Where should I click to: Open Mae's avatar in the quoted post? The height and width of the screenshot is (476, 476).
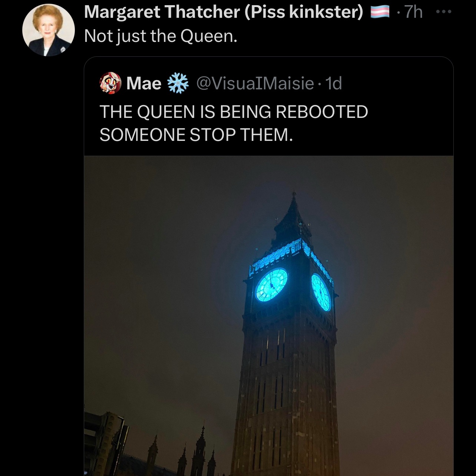[x=110, y=83]
